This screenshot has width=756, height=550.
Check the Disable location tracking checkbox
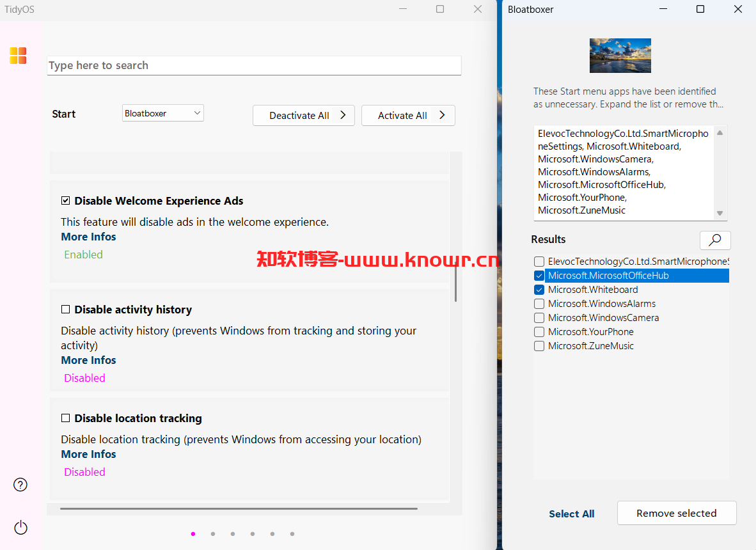point(66,418)
